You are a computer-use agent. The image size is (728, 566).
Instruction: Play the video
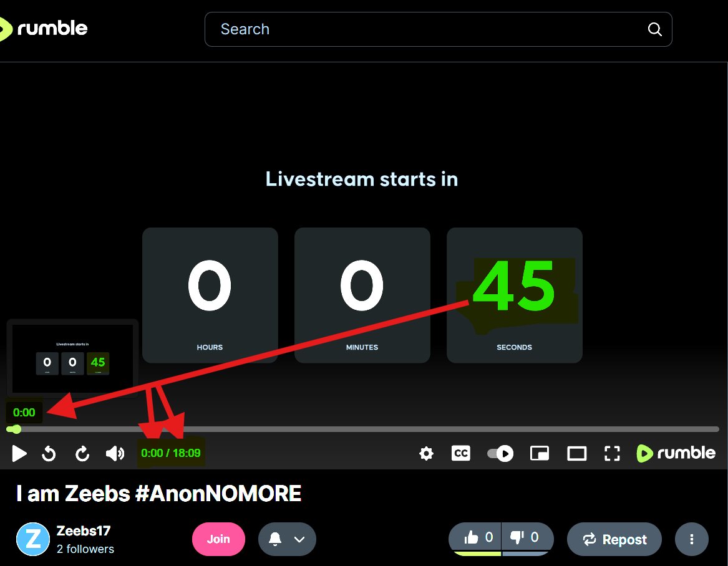[x=19, y=453]
